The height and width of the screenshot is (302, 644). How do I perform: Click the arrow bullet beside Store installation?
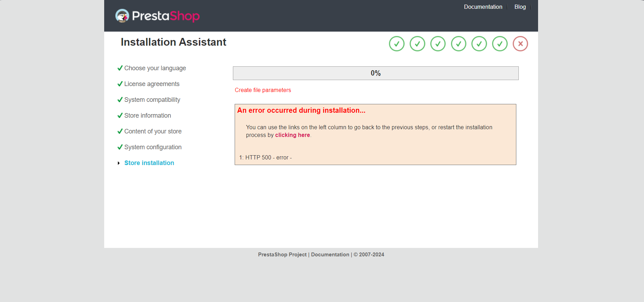(x=119, y=163)
